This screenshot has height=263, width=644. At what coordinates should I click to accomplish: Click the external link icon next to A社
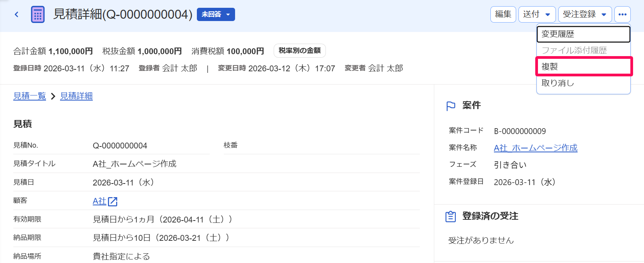click(113, 201)
